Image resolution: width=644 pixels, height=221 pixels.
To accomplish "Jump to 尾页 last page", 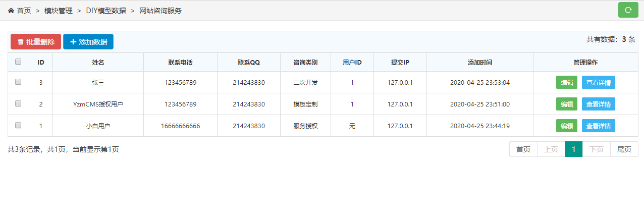I will tap(624, 149).
